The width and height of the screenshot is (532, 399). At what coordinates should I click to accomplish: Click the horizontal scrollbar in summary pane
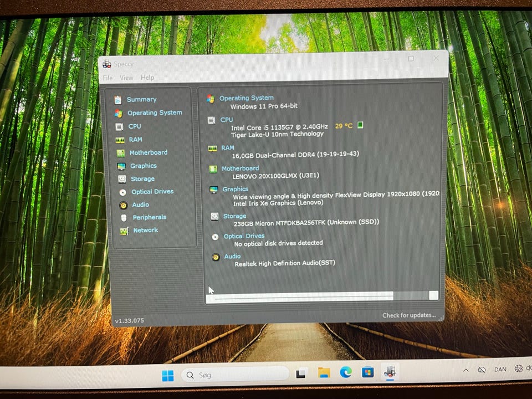(303, 296)
